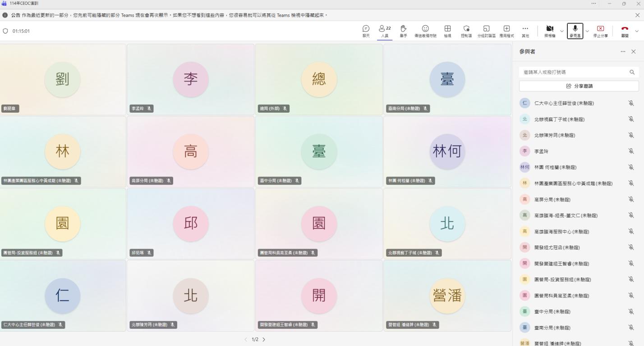Viewport: 644px width, 346px height.
Task: Click the invite someone search field
Action: pyautogui.click(x=574, y=72)
